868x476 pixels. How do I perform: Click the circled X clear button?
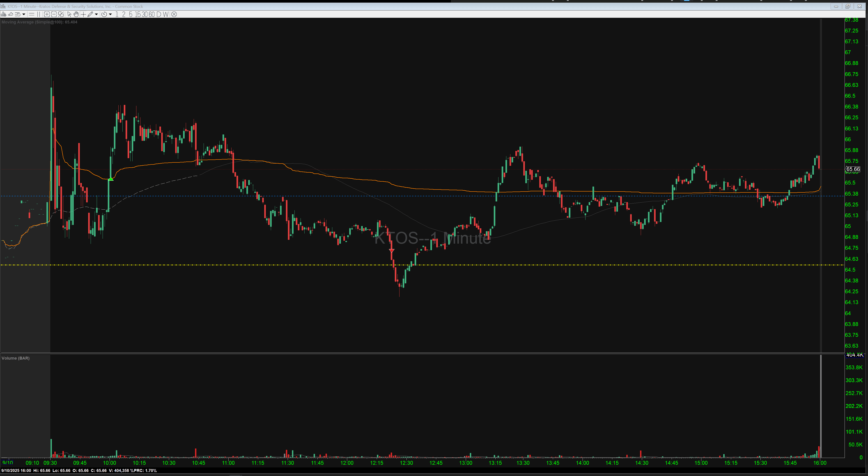[x=174, y=14]
